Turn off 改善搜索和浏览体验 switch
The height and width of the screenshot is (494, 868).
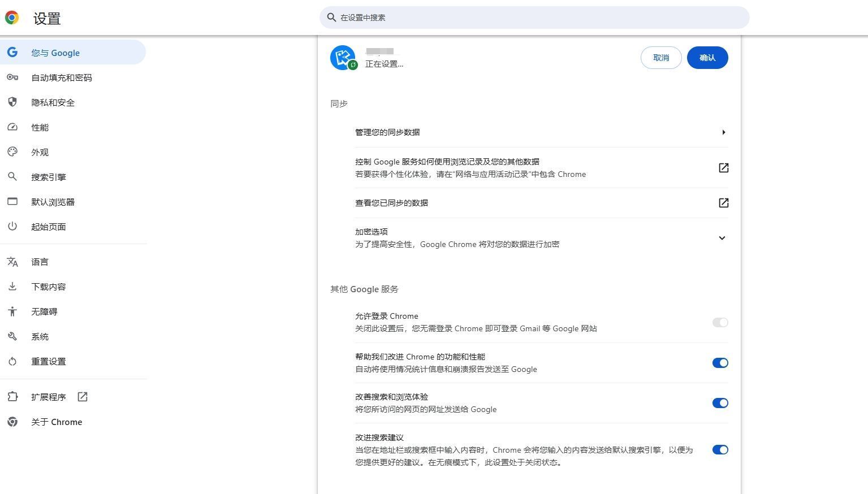[720, 403]
